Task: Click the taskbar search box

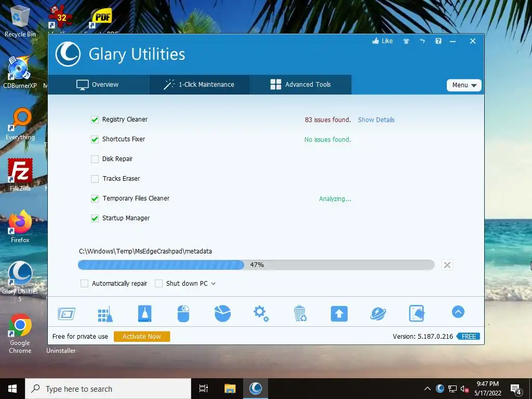Action: pos(108,389)
